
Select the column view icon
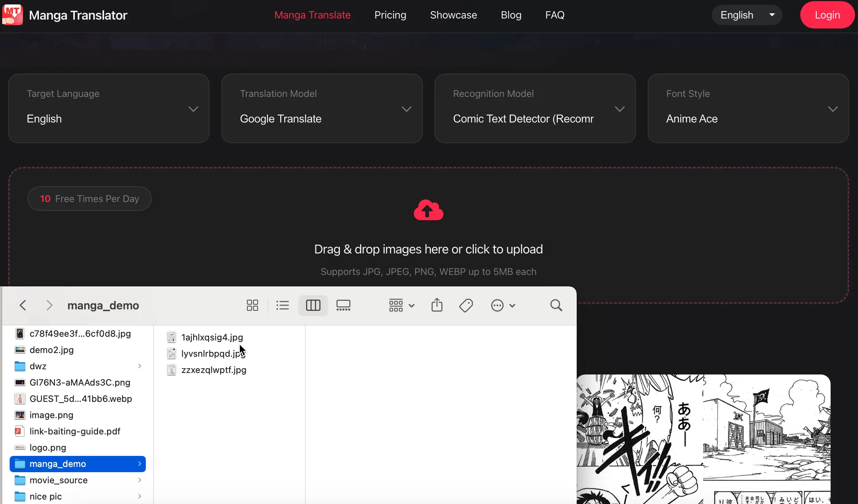pyautogui.click(x=313, y=305)
